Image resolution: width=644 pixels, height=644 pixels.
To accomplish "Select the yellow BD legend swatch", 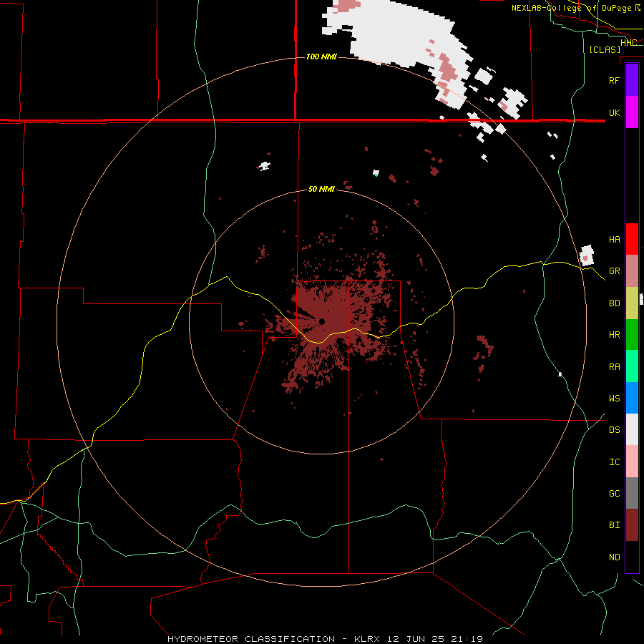I will 632,303.
